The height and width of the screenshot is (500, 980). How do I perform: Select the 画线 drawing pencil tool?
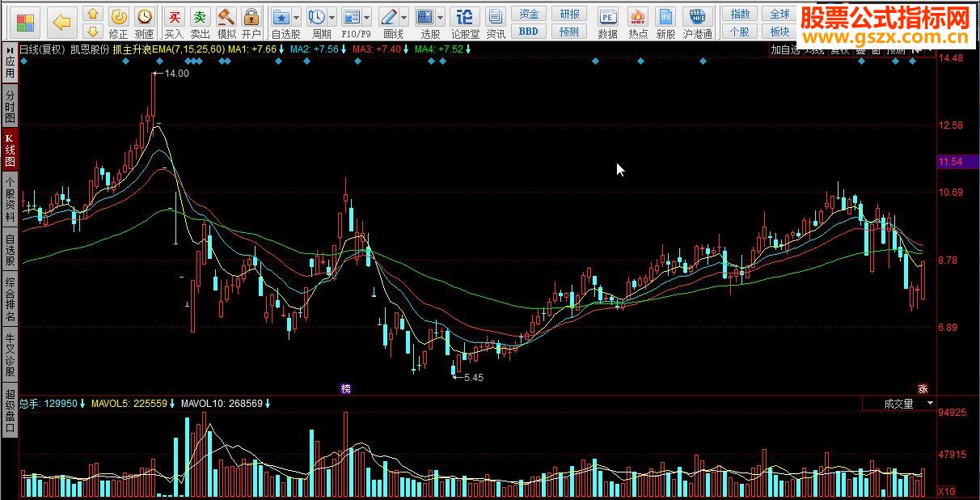click(389, 16)
